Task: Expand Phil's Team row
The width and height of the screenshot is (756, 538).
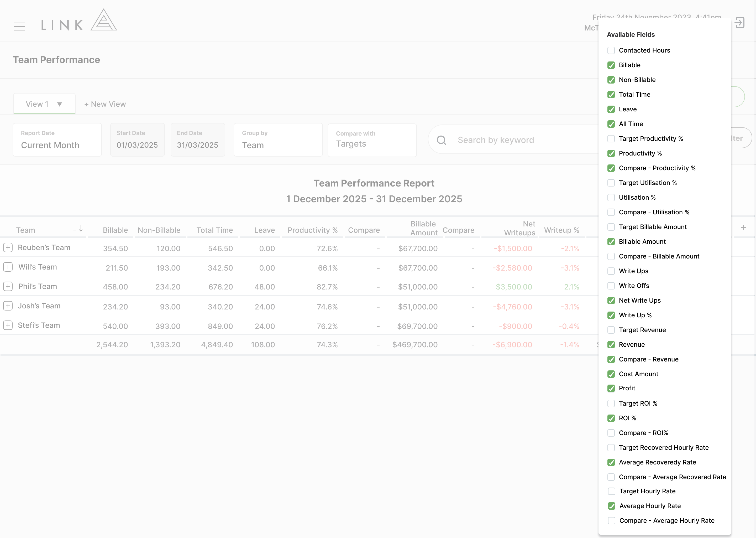Action: point(8,286)
